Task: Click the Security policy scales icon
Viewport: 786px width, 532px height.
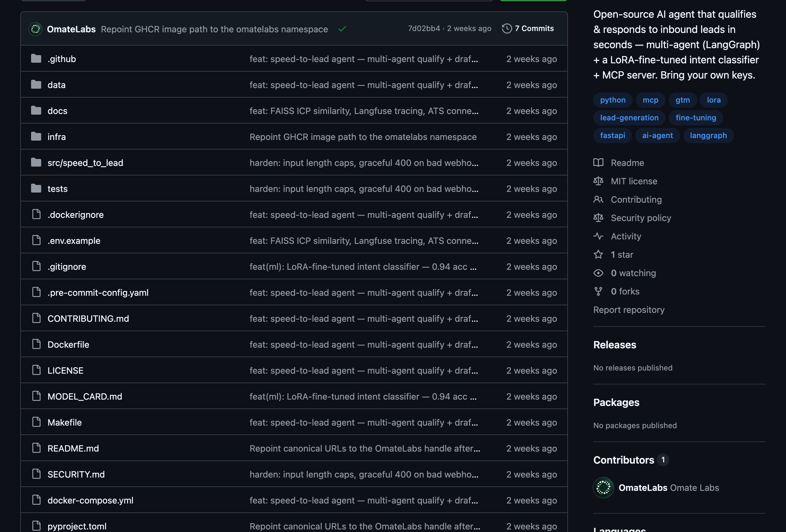Action: (x=598, y=218)
